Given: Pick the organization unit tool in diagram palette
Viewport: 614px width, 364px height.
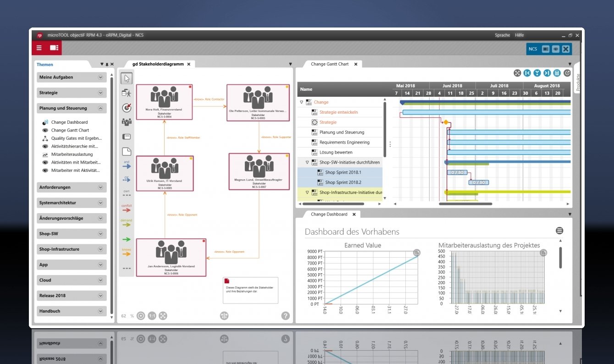Looking at the screenshot, I should 127,93.
